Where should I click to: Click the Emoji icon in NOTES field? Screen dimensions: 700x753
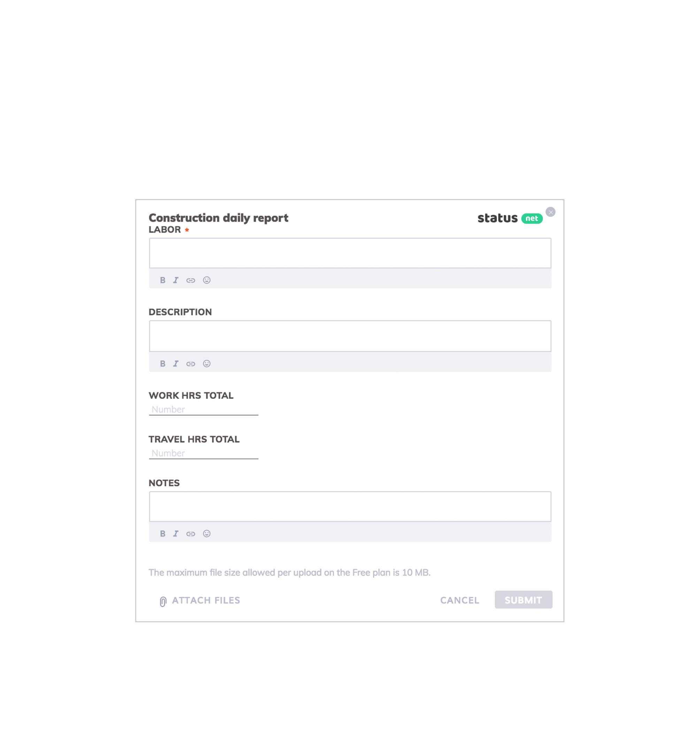click(206, 533)
